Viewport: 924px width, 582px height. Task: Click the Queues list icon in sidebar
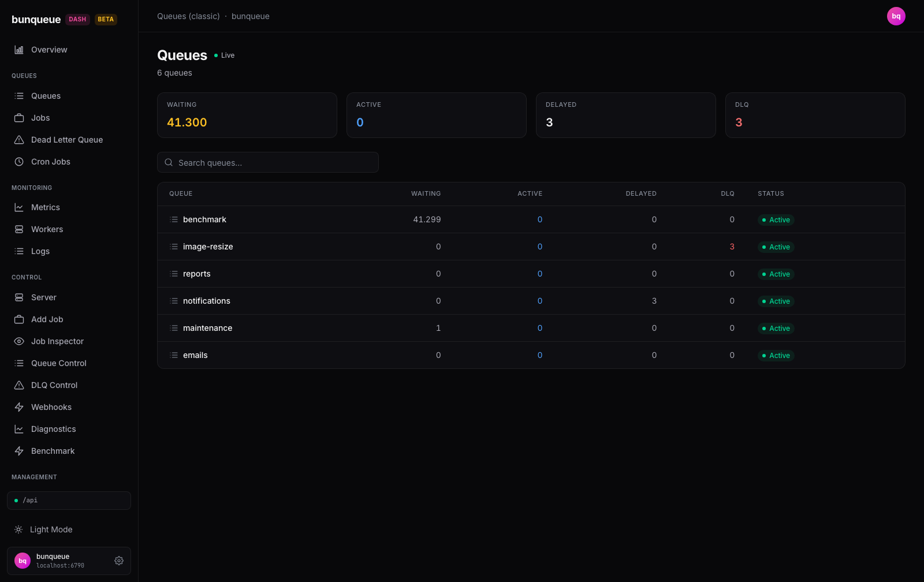click(x=19, y=96)
